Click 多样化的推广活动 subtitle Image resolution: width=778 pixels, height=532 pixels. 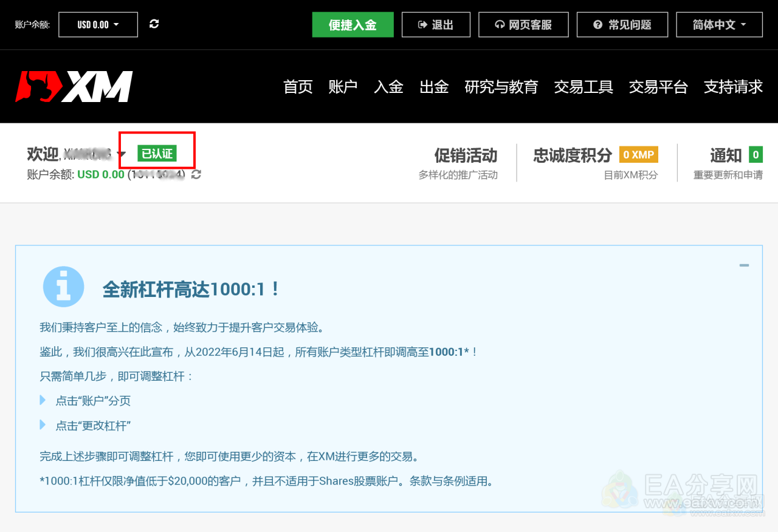[458, 175]
